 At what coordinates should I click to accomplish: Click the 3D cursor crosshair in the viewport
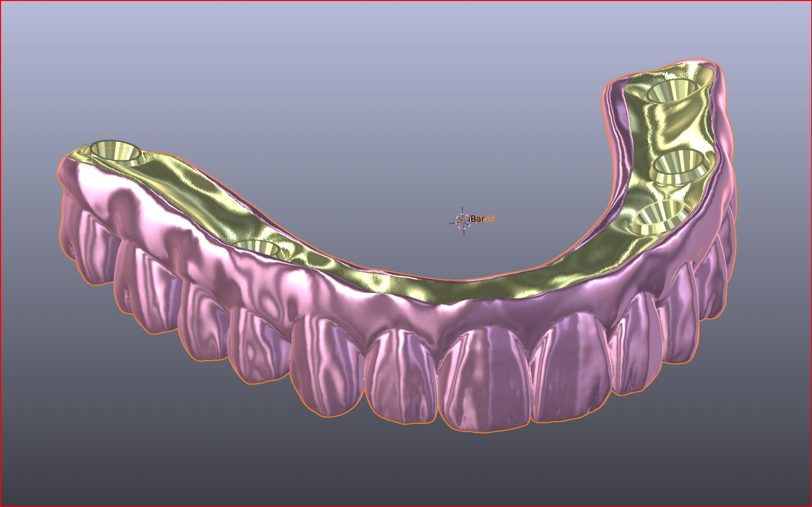(463, 221)
